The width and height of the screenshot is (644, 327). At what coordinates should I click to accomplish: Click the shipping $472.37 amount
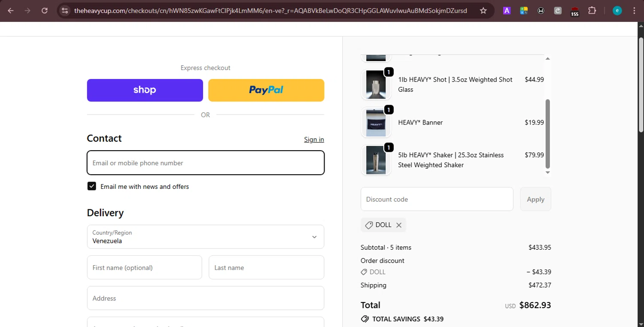point(540,285)
